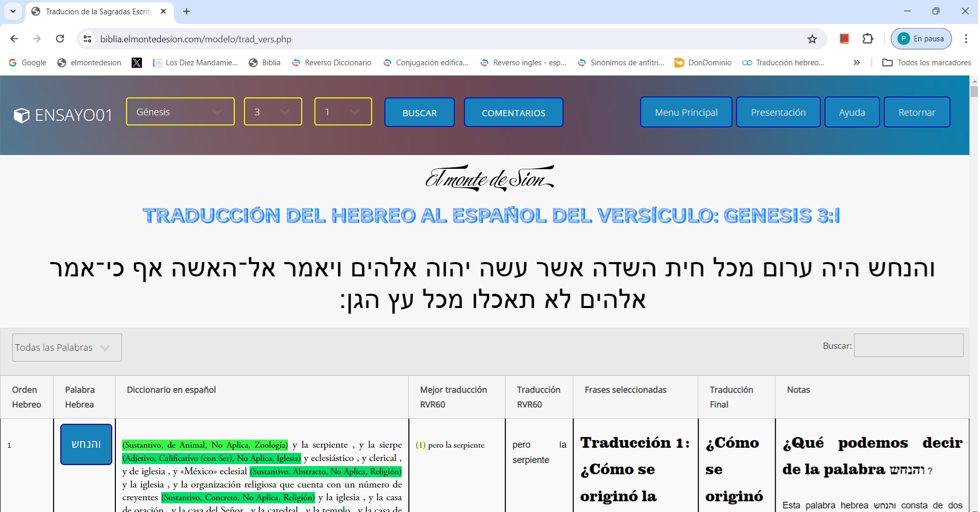
Task: Open the verse number 1 dropdown
Action: tap(342, 112)
